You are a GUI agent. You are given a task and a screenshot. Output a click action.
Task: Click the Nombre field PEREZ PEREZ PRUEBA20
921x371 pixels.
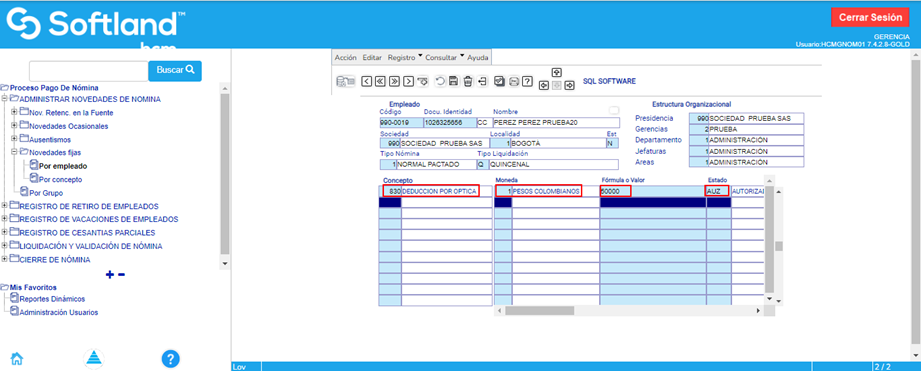[556, 123]
